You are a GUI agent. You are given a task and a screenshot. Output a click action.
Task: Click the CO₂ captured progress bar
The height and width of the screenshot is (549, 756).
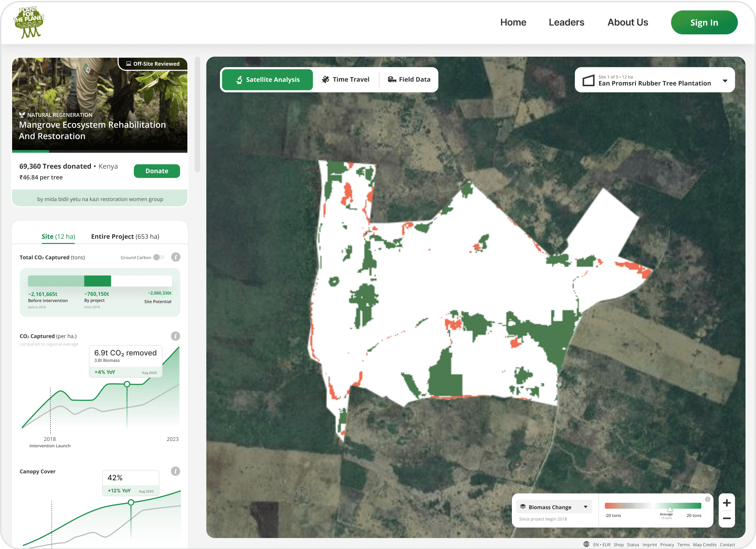(x=100, y=281)
